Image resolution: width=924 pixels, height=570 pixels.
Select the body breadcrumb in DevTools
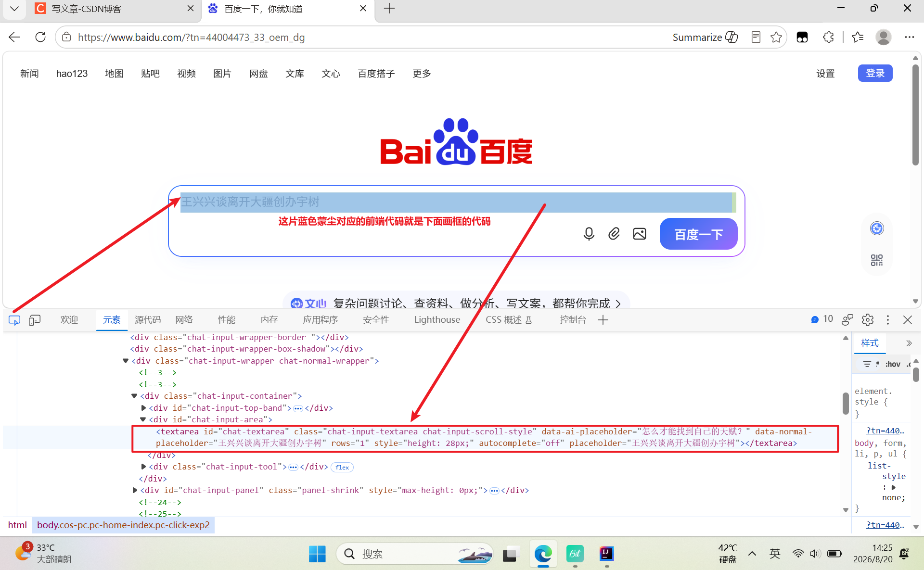pos(123,525)
